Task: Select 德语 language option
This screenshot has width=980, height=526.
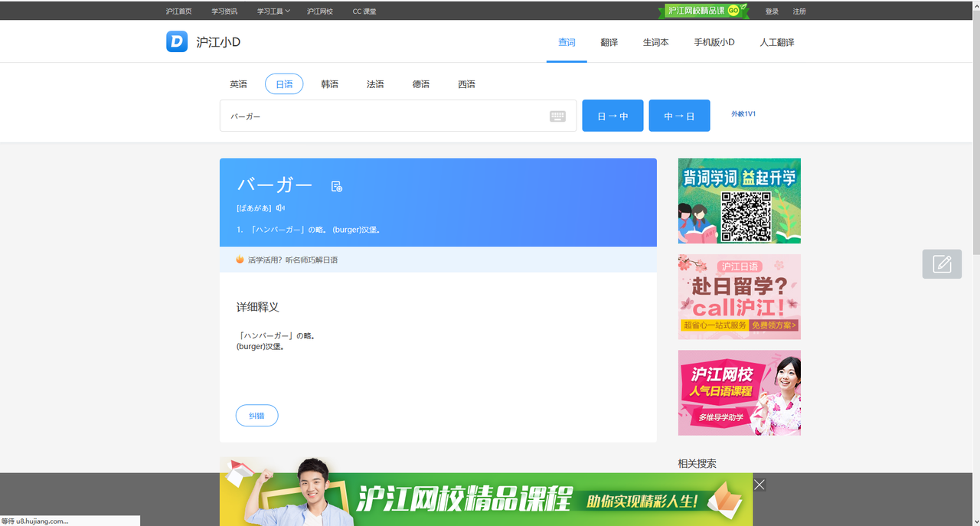Action: 421,84
